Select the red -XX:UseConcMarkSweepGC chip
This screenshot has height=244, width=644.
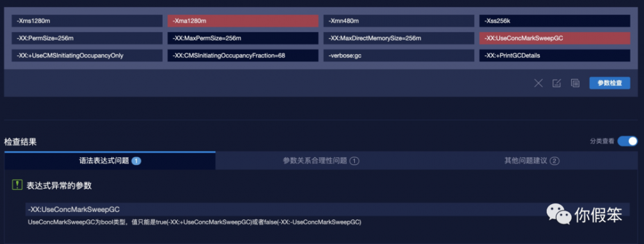point(554,38)
